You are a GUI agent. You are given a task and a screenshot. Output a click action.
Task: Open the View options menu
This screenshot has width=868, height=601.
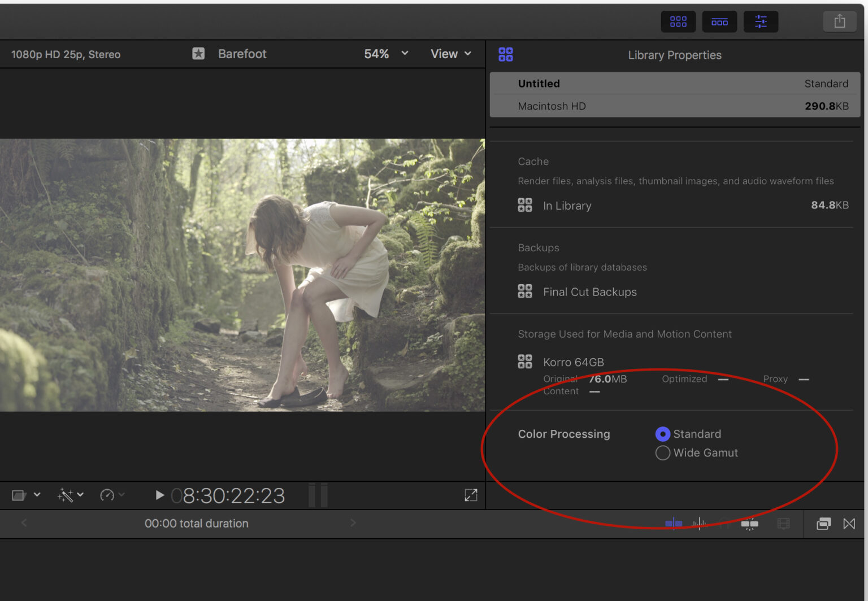tap(451, 54)
